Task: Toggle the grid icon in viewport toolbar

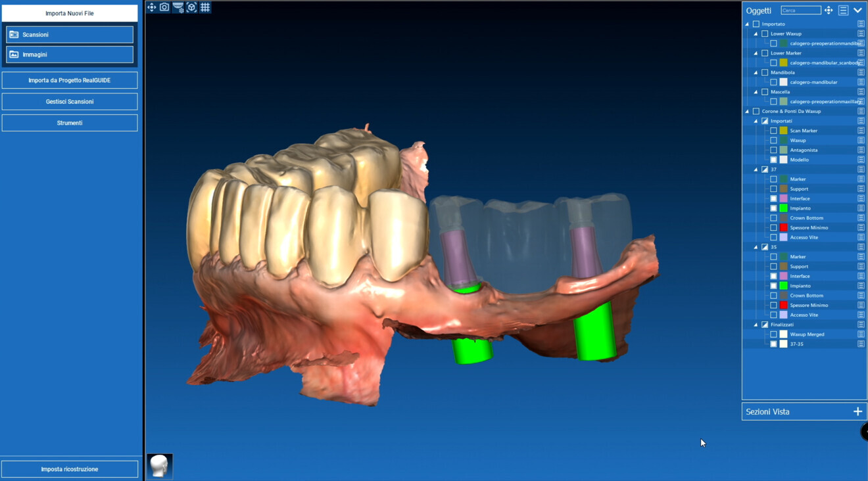Action: pos(205,7)
